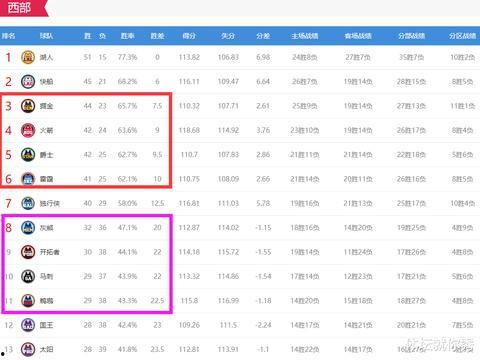Click the Clippers win rate 68.2%
The height and width of the screenshot is (360, 480).
pyautogui.click(x=127, y=82)
